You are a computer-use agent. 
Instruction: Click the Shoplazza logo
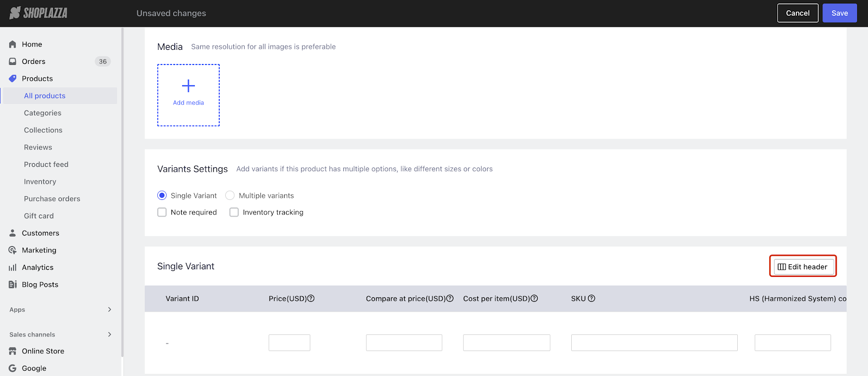click(39, 13)
